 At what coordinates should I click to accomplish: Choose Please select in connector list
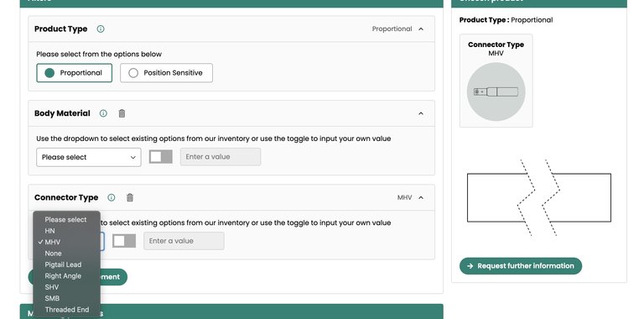point(66,219)
